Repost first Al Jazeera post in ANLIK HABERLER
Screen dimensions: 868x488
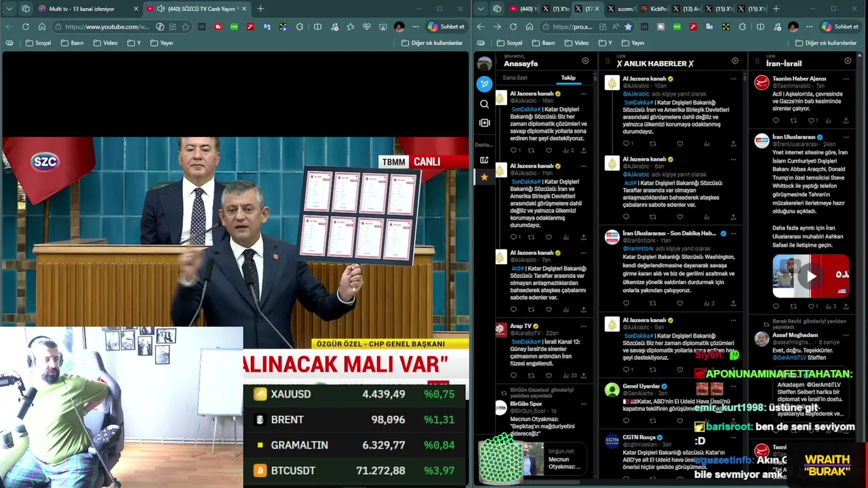coord(652,144)
